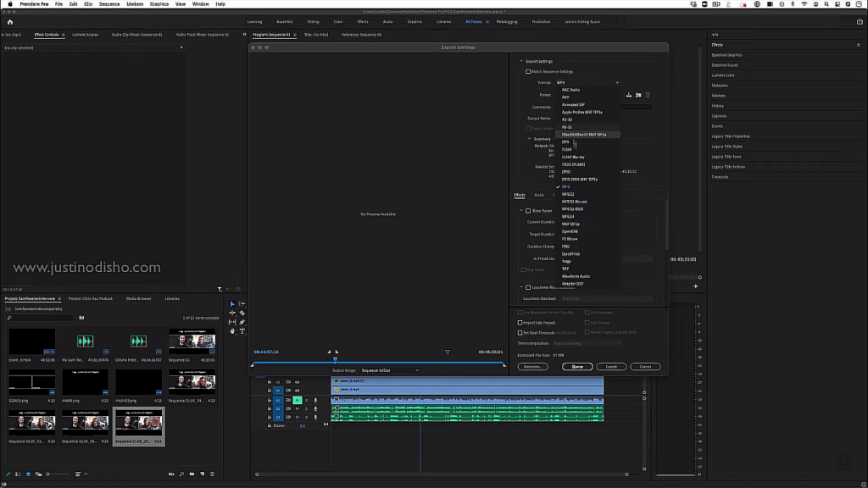Screen dimensions: 868x488
Task: Open Effects panel menu on right side
Action: [x=859, y=45]
